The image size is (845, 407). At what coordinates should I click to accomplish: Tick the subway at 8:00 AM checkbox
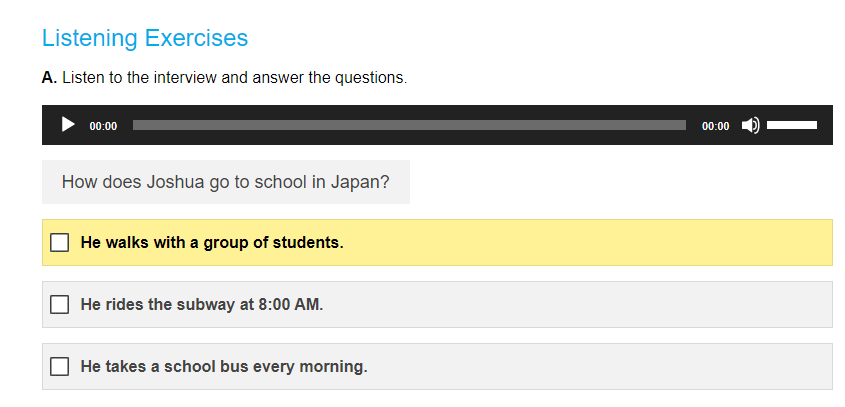tap(60, 304)
